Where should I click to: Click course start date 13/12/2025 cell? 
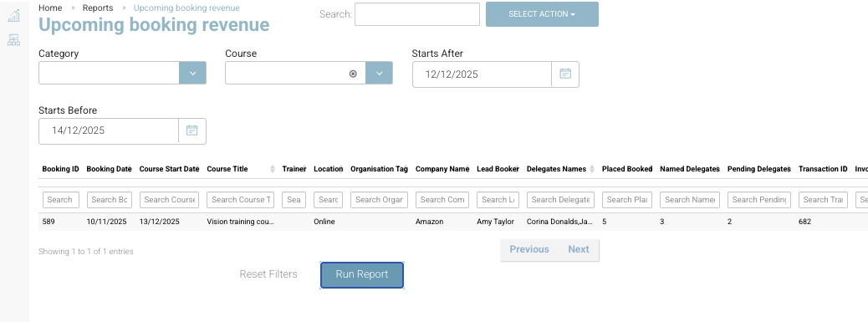(160, 222)
